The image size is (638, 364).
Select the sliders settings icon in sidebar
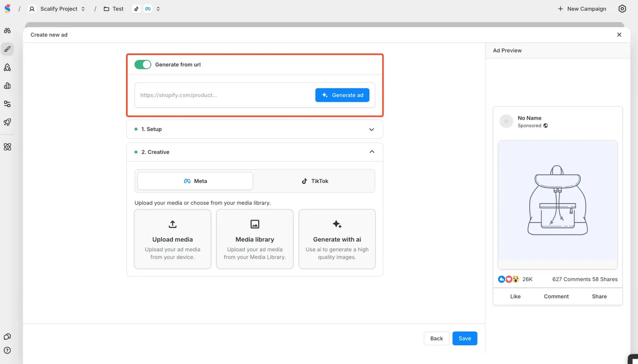7,104
